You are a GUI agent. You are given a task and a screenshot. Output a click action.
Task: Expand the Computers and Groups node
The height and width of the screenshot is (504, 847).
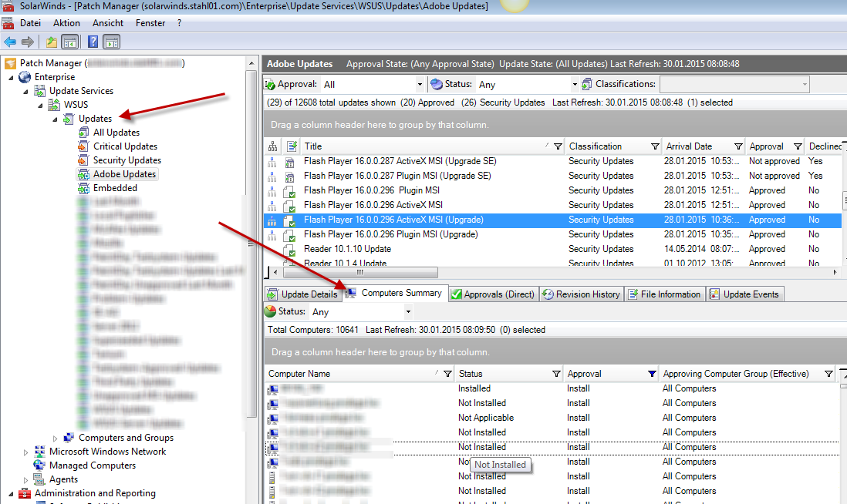(55, 438)
